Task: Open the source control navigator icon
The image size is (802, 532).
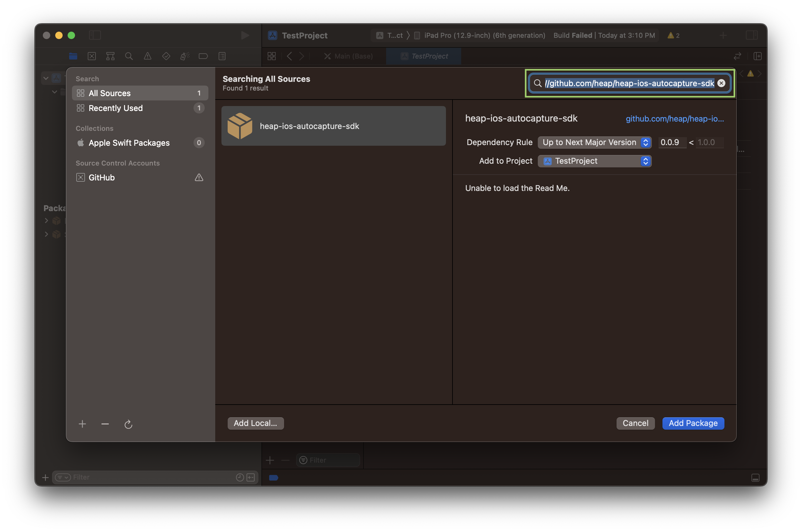Action: [91, 56]
